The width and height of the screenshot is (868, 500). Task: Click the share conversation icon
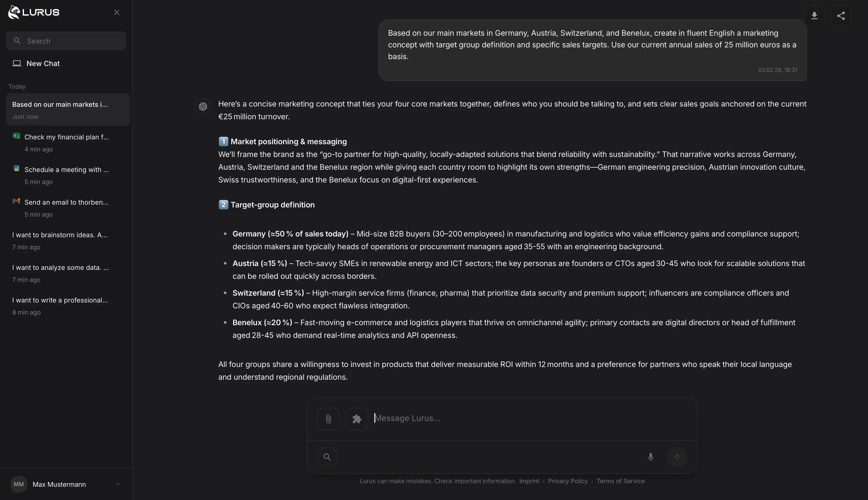(x=840, y=16)
